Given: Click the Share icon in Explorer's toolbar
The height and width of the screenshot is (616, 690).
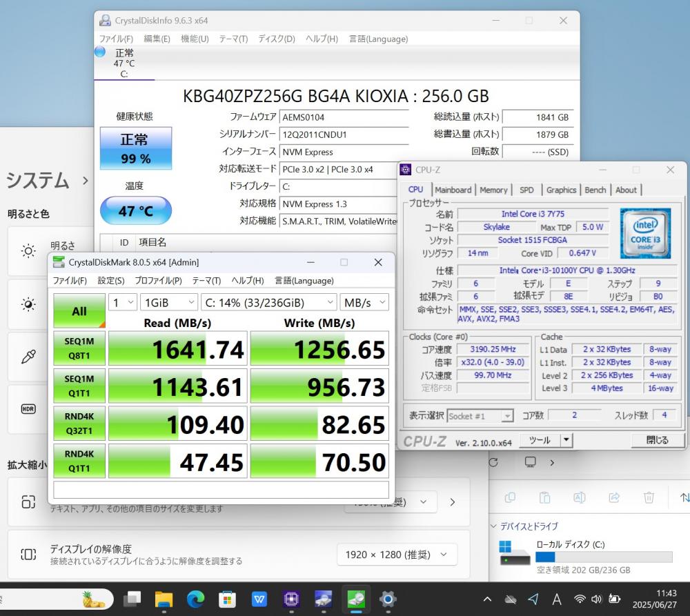Looking at the screenshot, I should pyautogui.click(x=614, y=497).
